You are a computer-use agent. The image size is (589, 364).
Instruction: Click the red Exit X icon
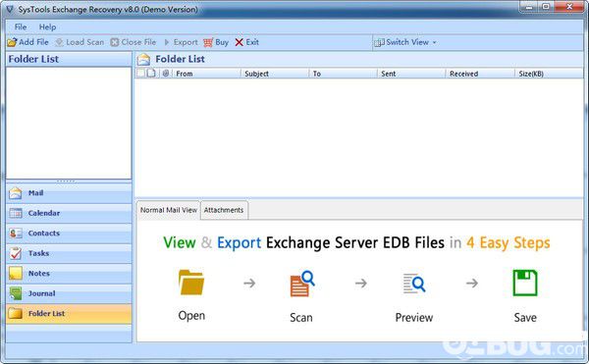239,42
